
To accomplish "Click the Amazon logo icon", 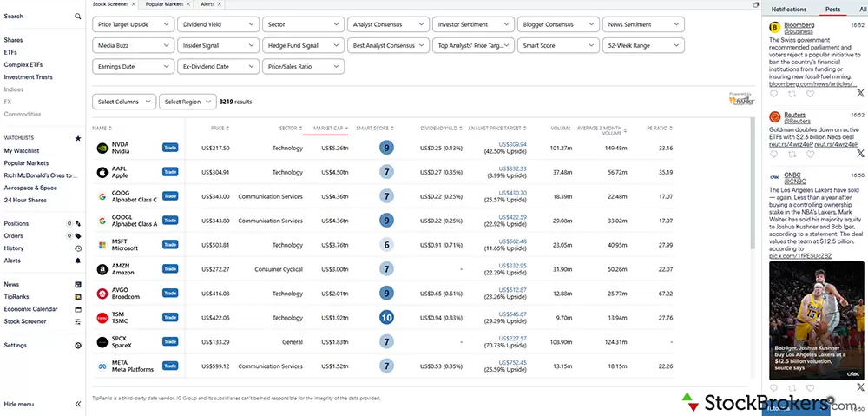I will pyautogui.click(x=102, y=269).
